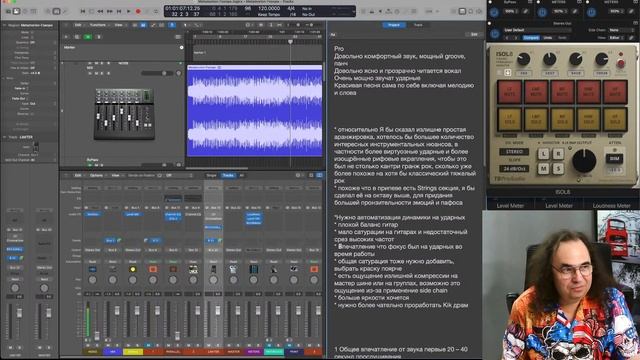Open the Library button in the control bar

tap(8, 11)
